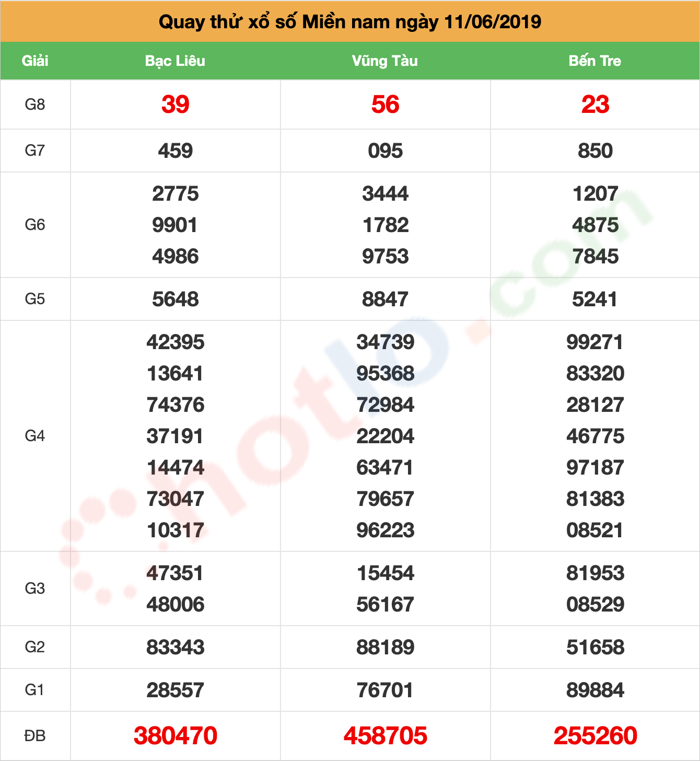
Task: Select the 'Bến Tre' column header
Action: (595, 61)
